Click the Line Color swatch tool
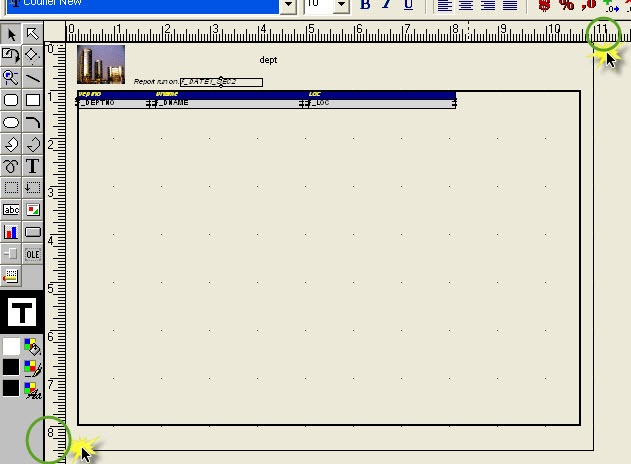Screen dimensions: 631x464 [x=33, y=367]
